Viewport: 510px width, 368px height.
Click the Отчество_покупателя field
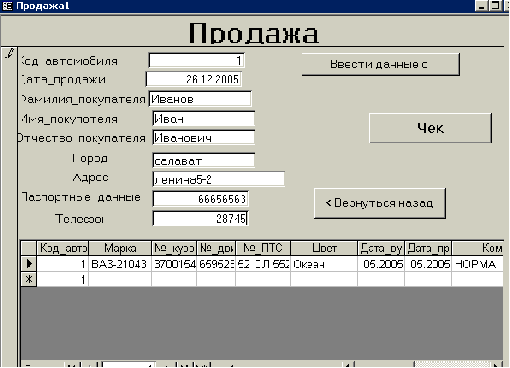coord(204,138)
